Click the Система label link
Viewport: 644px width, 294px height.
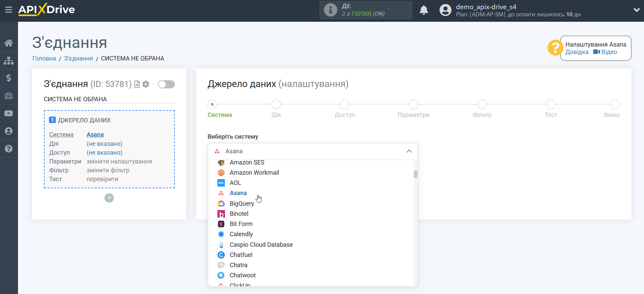coord(61,135)
